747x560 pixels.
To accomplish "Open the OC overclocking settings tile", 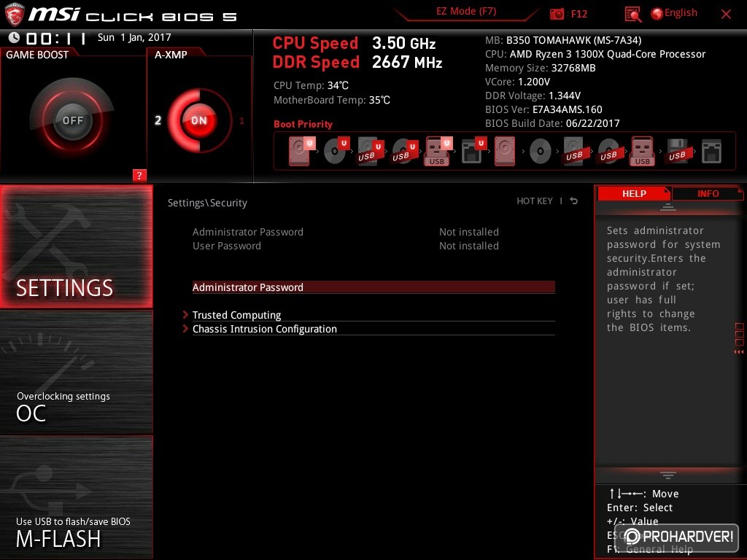I will tap(76, 373).
